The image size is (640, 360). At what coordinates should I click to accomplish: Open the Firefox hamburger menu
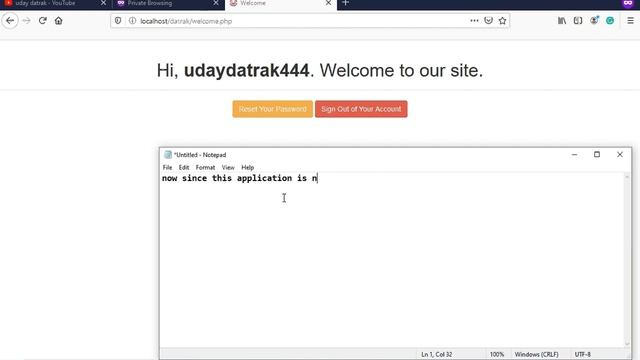[x=630, y=20]
